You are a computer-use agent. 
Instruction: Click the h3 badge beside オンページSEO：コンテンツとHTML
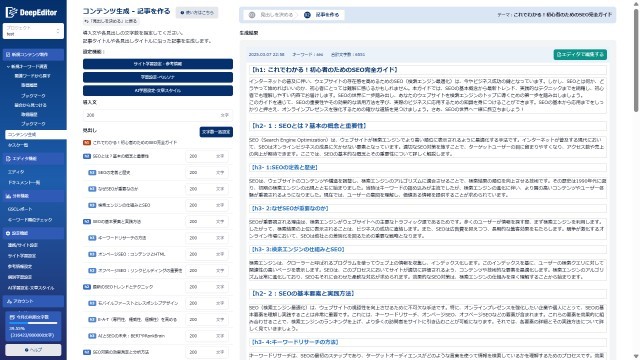pos(92,254)
